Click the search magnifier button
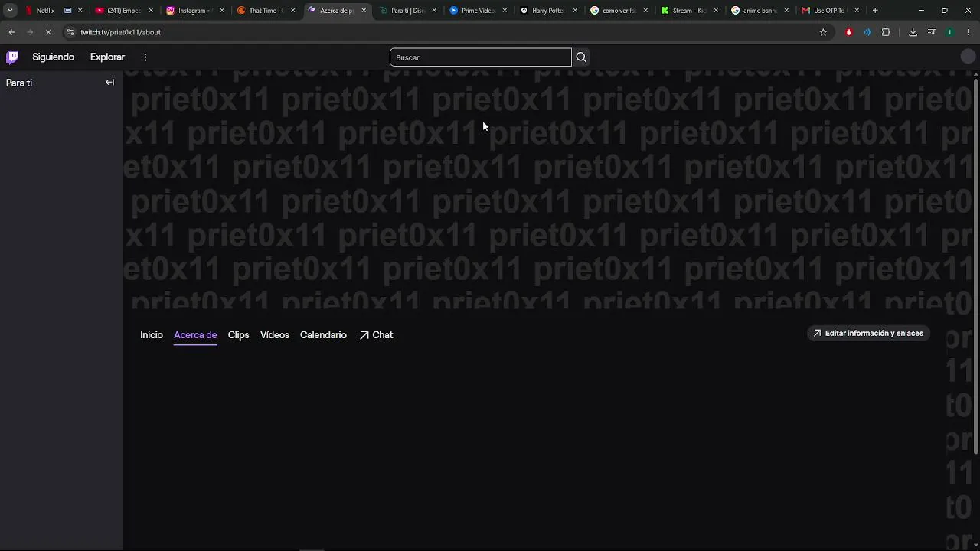 click(581, 57)
